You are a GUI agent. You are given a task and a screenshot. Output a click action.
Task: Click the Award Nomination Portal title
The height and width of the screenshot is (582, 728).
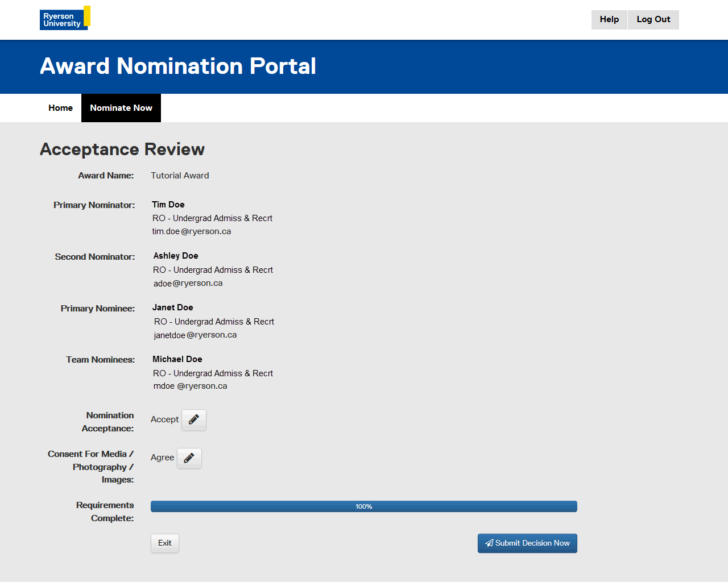177,66
